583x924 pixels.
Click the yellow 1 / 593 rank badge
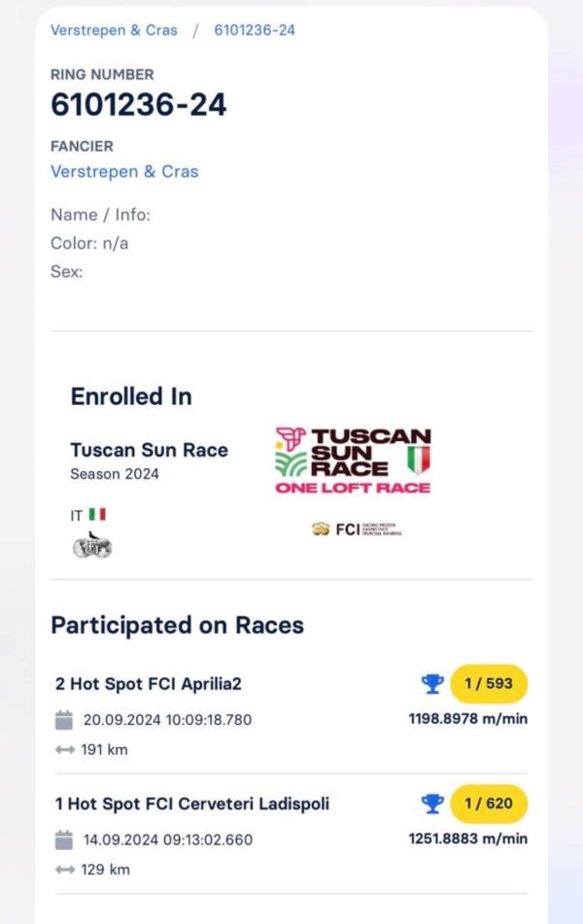[x=489, y=684]
